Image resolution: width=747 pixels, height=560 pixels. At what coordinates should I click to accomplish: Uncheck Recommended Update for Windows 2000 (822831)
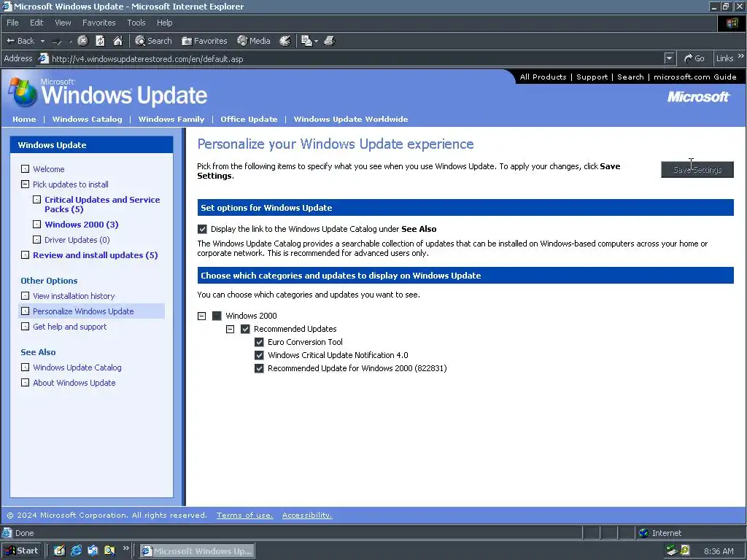259,368
